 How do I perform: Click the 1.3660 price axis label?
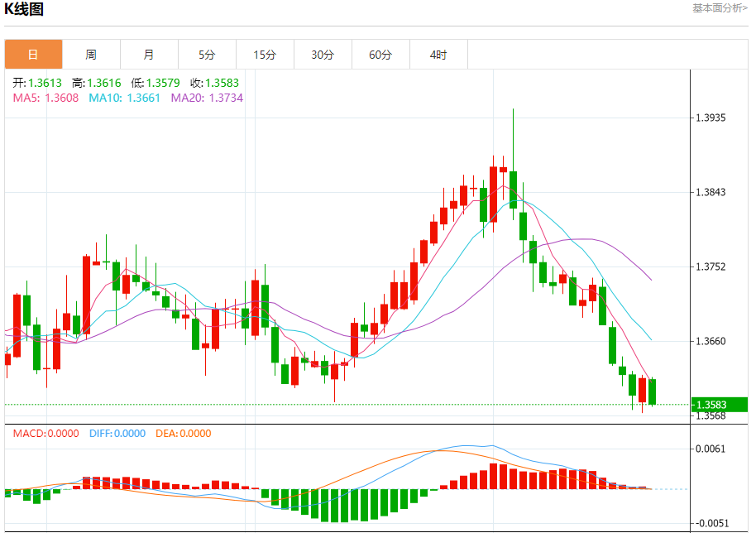[x=711, y=341]
